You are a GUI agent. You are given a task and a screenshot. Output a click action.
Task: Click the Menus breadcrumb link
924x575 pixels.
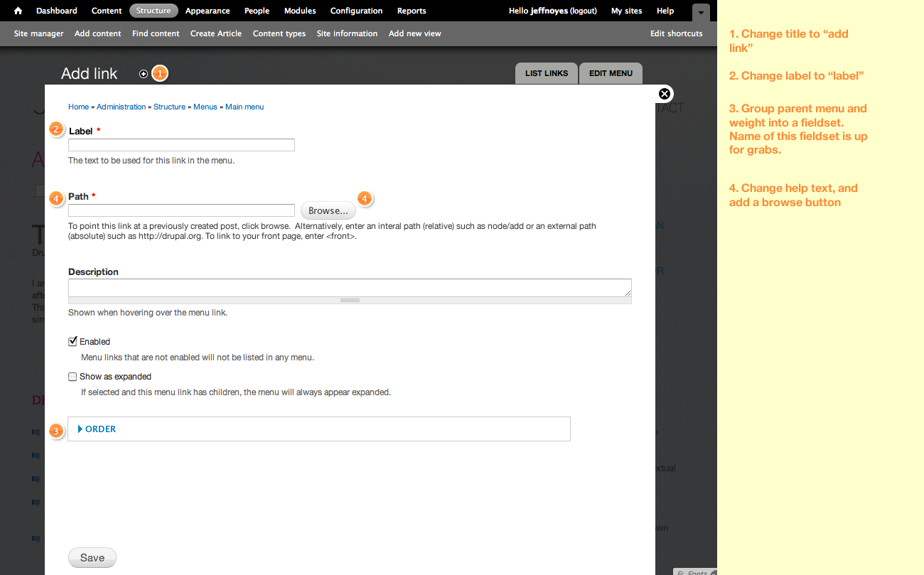pos(205,107)
